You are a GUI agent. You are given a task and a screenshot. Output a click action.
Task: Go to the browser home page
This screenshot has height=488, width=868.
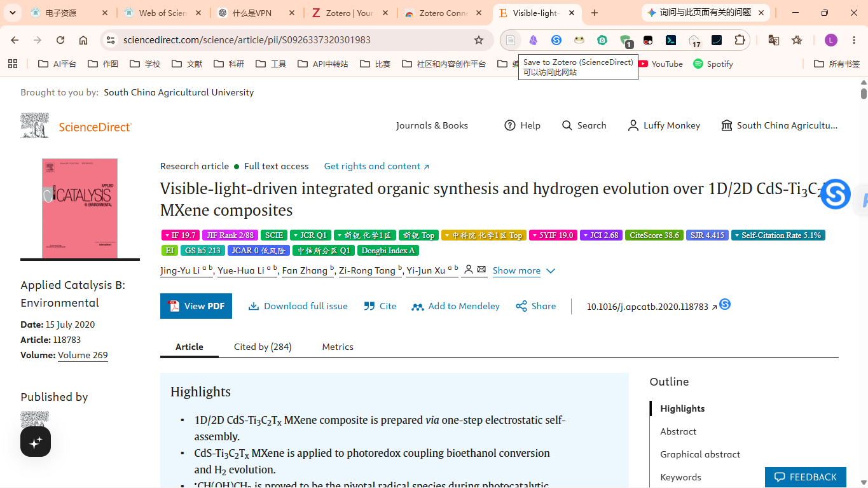tap(83, 40)
